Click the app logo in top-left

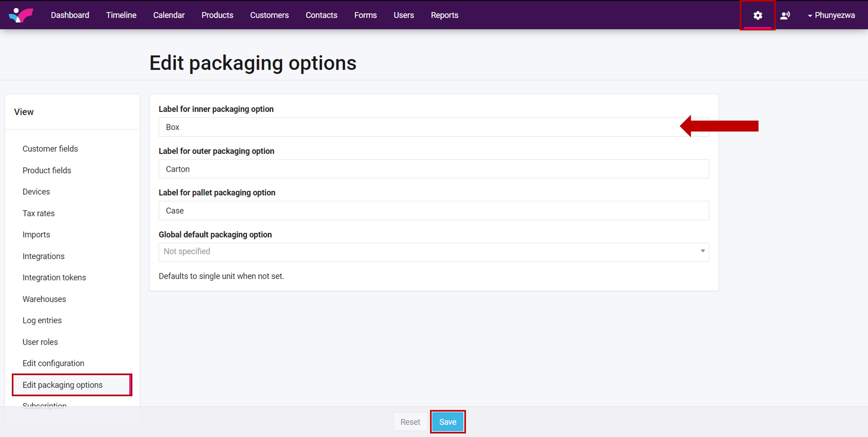(21, 15)
